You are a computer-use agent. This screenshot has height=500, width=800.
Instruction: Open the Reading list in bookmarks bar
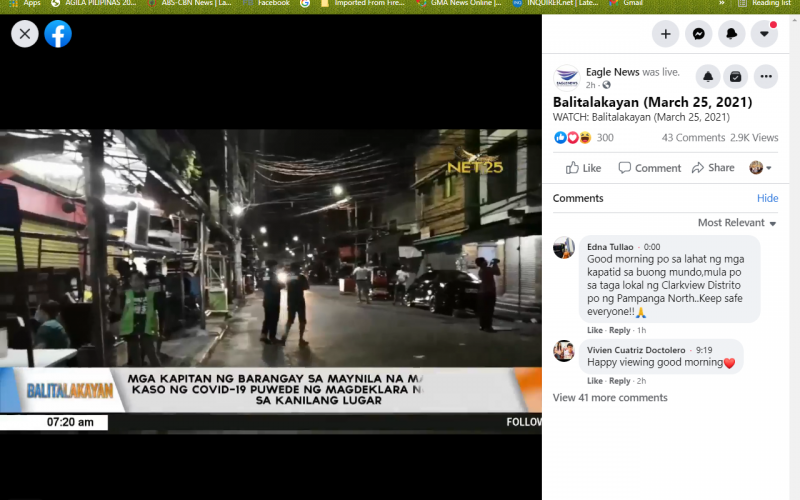pos(770,4)
